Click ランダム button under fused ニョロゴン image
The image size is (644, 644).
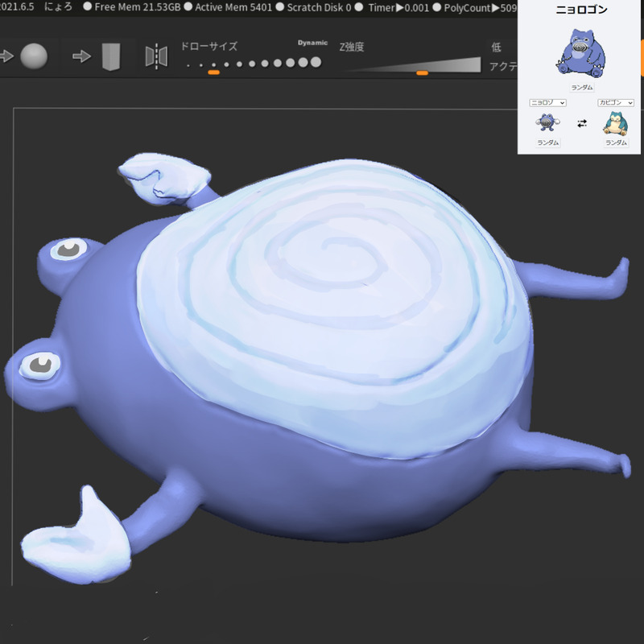pyautogui.click(x=582, y=88)
